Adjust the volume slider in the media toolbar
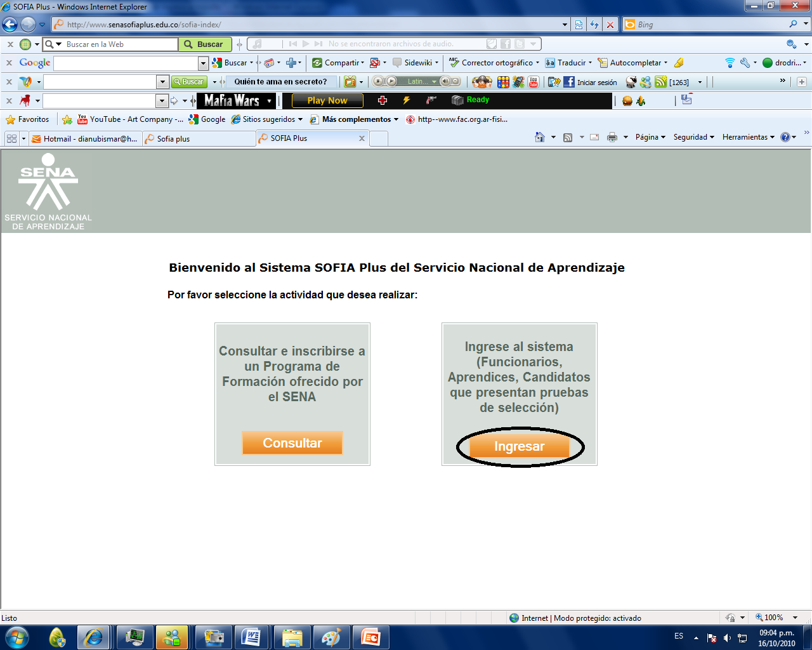 click(445, 81)
